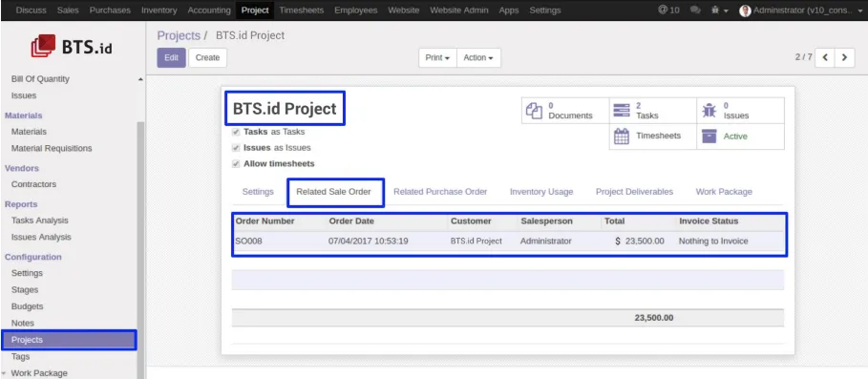The height and width of the screenshot is (379, 868).
Task: Open the conversations chat bubble icon
Action: click(695, 10)
